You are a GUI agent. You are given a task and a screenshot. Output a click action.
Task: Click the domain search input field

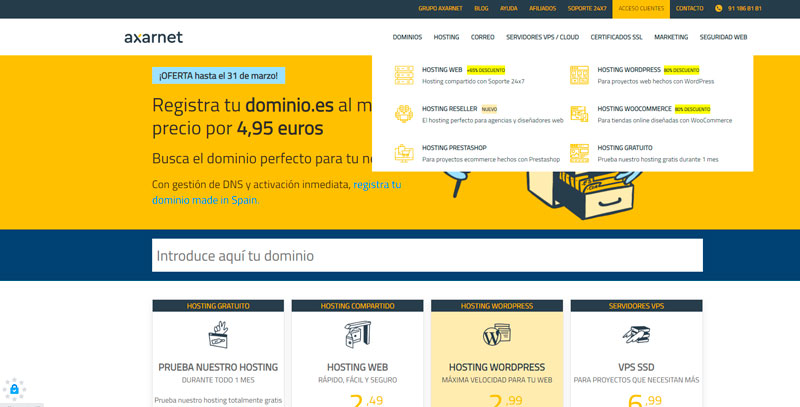[427, 255]
